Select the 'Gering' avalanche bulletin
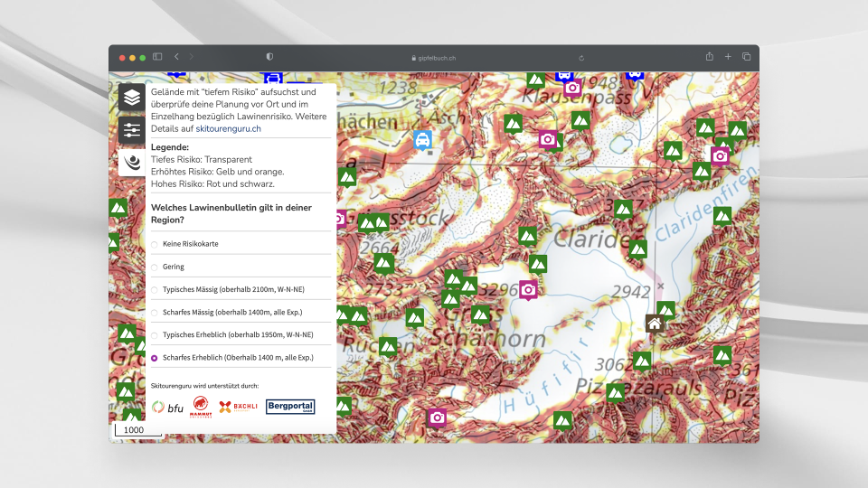 (x=155, y=267)
